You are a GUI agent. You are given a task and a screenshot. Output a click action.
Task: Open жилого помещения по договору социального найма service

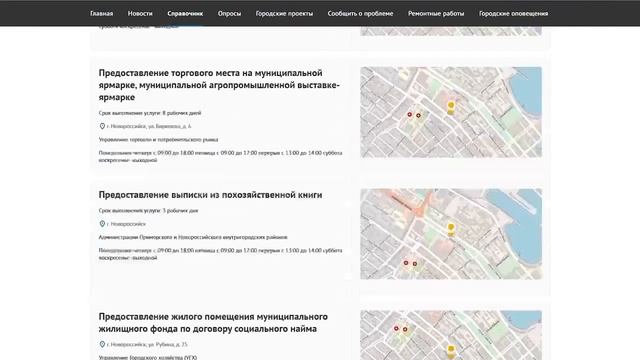coord(213,322)
